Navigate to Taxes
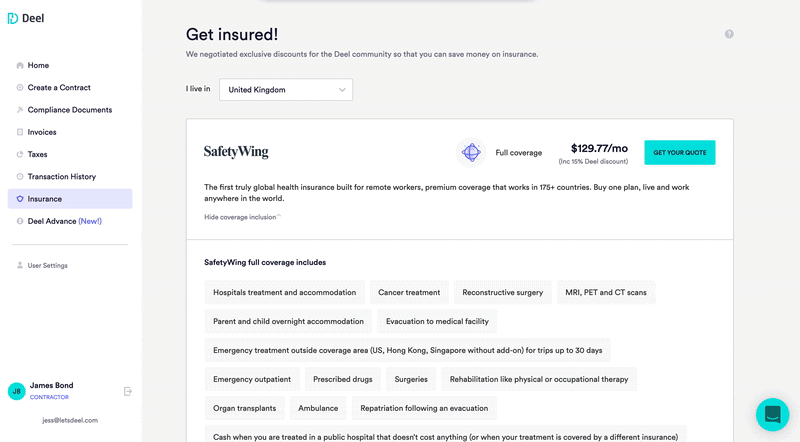 coord(37,154)
